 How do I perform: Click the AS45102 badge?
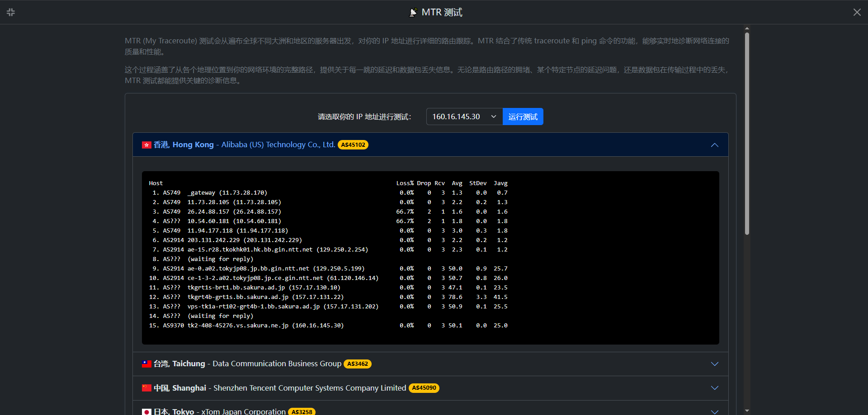pos(353,145)
